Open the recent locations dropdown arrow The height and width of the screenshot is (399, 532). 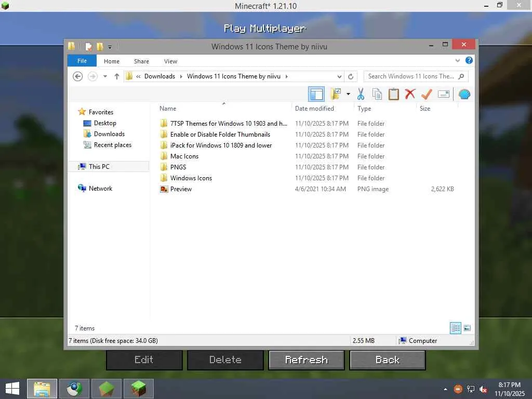[105, 76]
